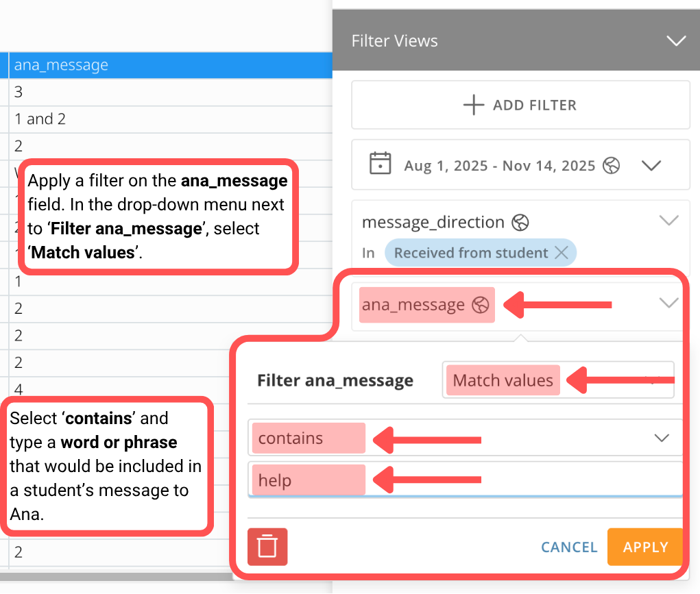Image resolution: width=700 pixels, height=594 pixels.
Task: Remove the 'Received from student' chip
Action: [561, 253]
